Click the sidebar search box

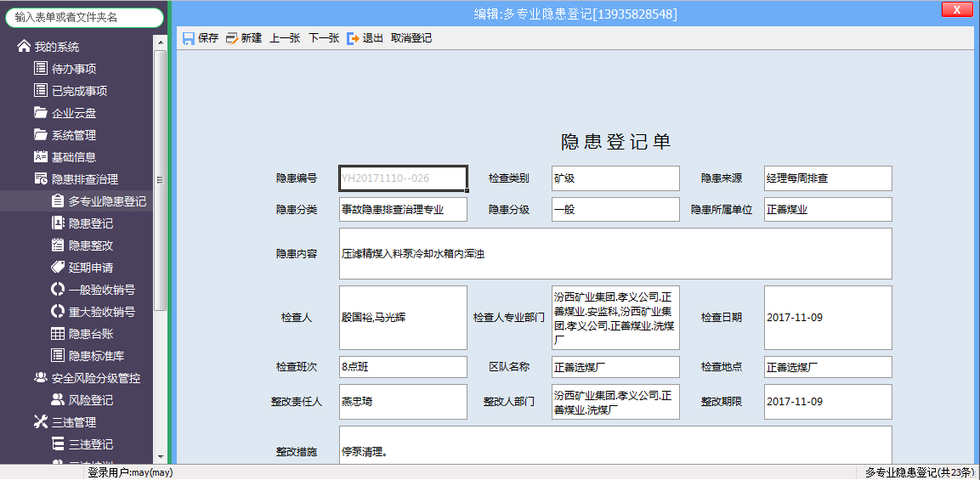[84, 18]
